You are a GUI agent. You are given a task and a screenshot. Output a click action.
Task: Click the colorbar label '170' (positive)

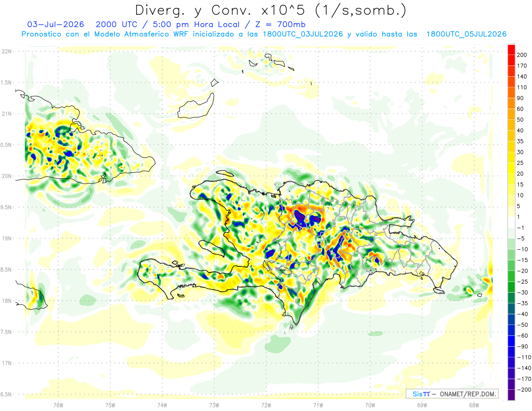522,66
